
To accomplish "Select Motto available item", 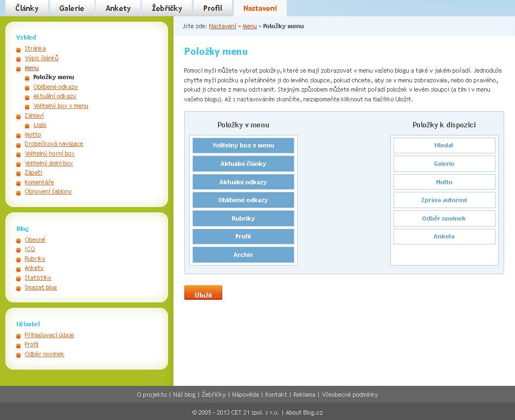I will 445,182.
